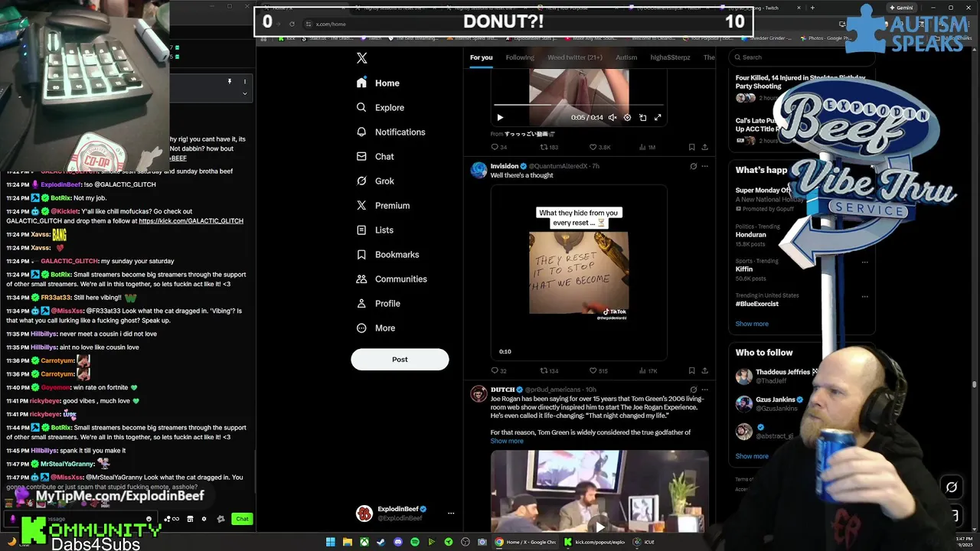The image size is (980, 551).
Task: Open more options on Invisidon post
Action: point(704,166)
